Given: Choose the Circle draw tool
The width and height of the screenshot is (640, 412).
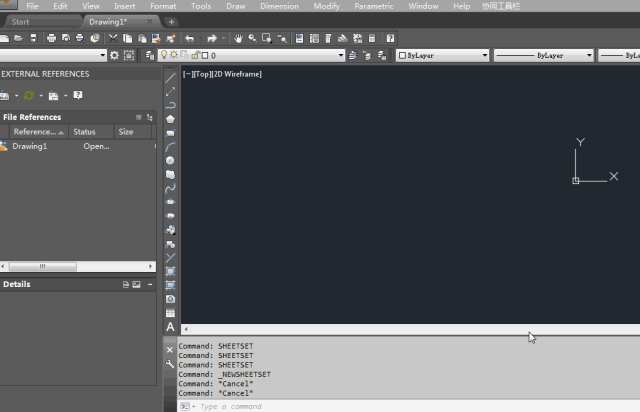Looking at the screenshot, I should point(171,160).
